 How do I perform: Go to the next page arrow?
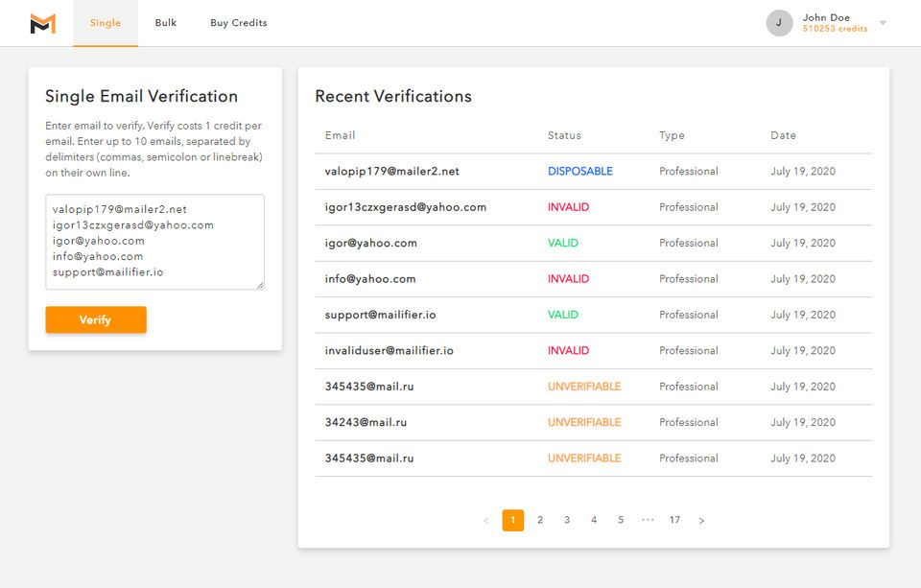tap(701, 521)
